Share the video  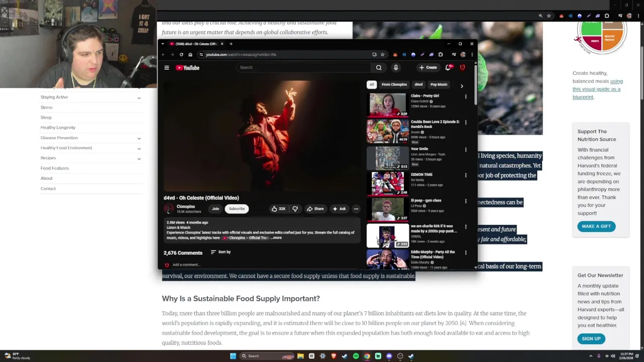click(315, 209)
